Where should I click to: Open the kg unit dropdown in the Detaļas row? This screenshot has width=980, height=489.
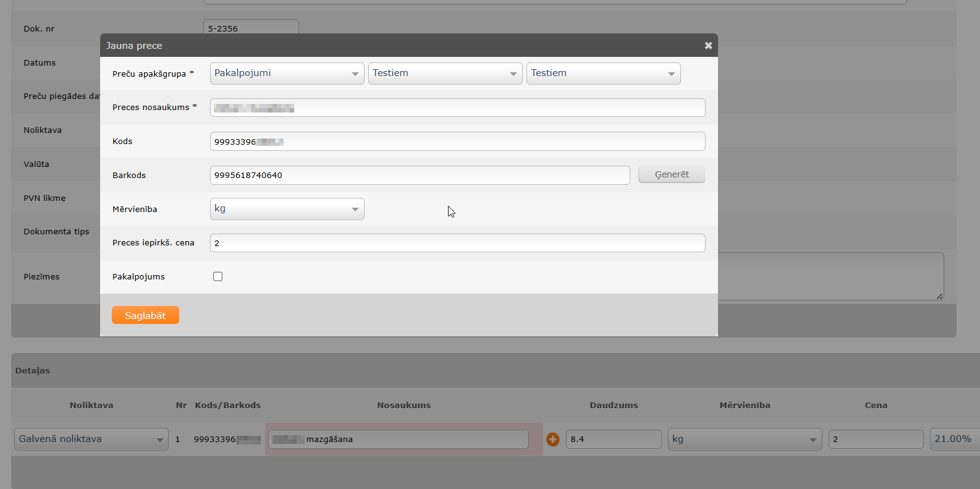coord(745,440)
